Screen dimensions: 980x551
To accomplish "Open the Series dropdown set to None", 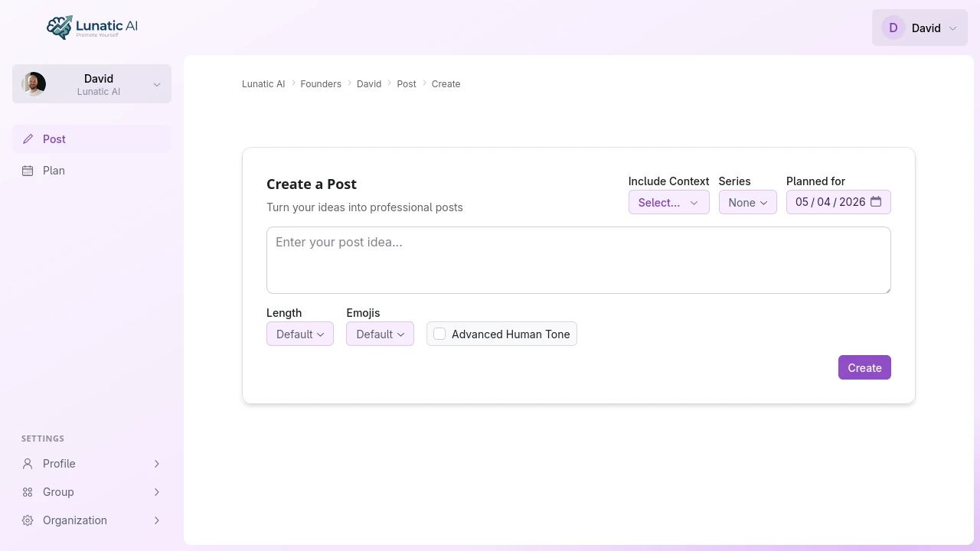I will (747, 203).
